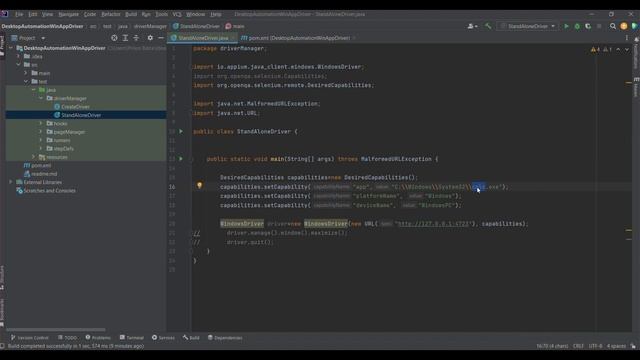Click the Select Opened File locate icon
Image resolution: width=640 pixels, height=360 pixels.
click(114, 38)
